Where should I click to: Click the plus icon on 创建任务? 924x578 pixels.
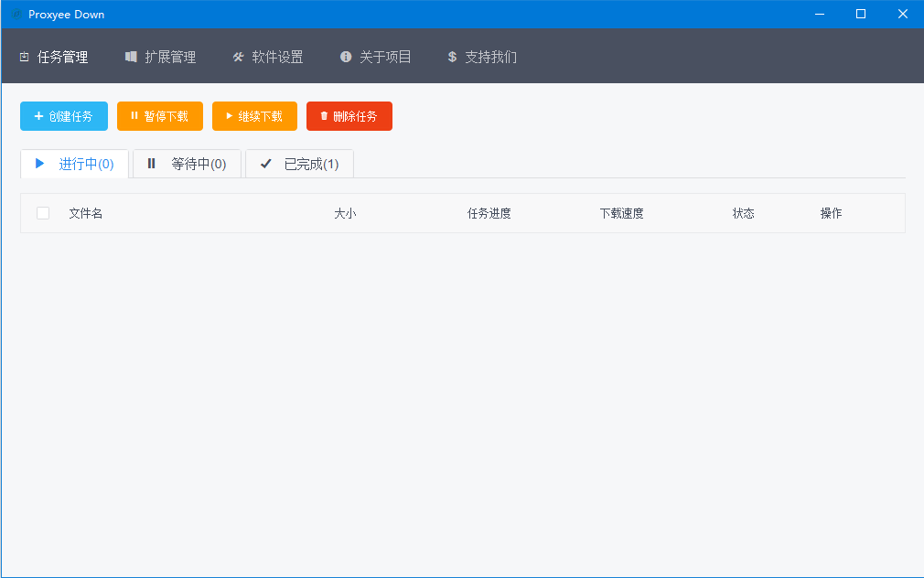tap(38, 116)
